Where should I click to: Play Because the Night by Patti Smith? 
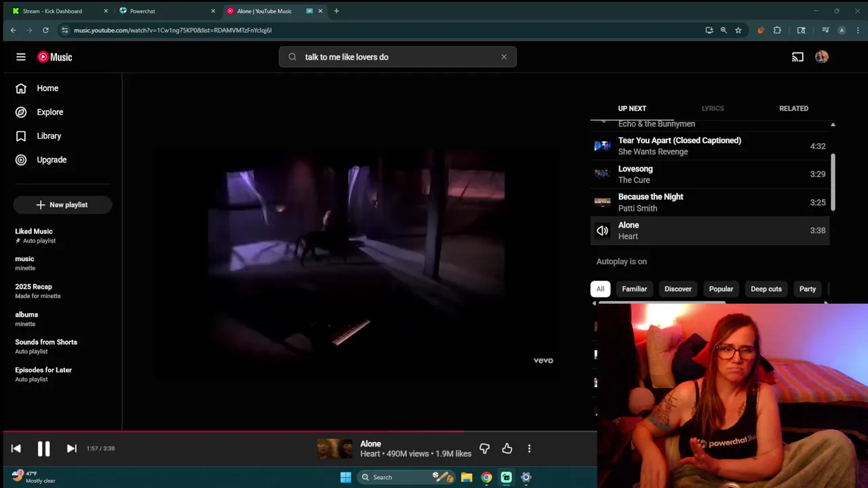point(710,202)
